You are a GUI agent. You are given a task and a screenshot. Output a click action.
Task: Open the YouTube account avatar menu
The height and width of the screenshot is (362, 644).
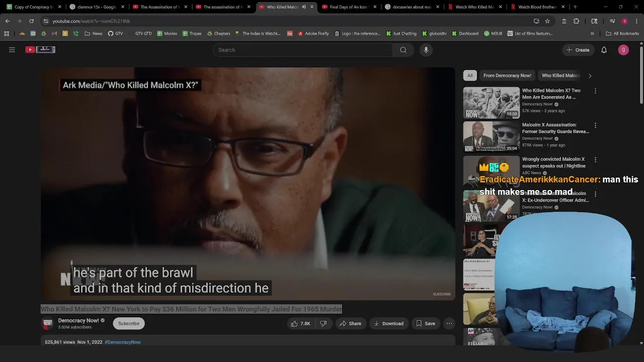pyautogui.click(x=623, y=50)
